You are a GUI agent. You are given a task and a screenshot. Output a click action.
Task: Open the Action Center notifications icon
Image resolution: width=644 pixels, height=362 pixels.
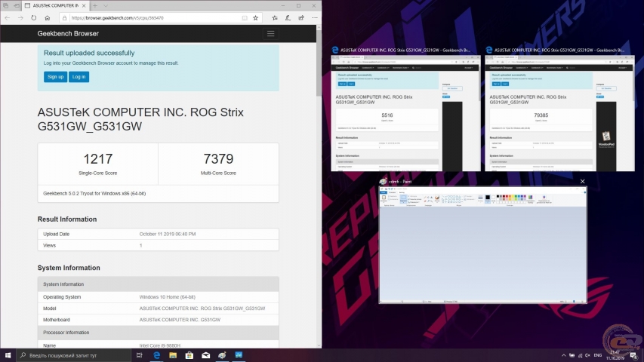[633, 355]
